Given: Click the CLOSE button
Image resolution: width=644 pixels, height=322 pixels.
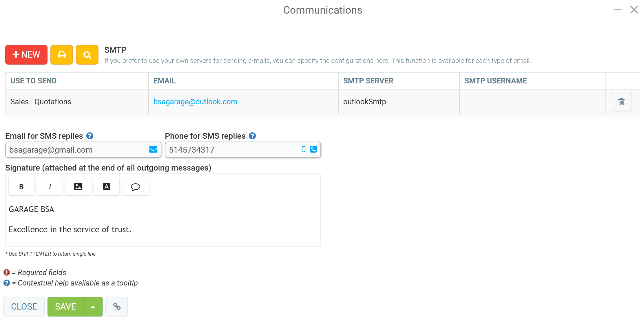Looking at the screenshot, I should 24,307.
